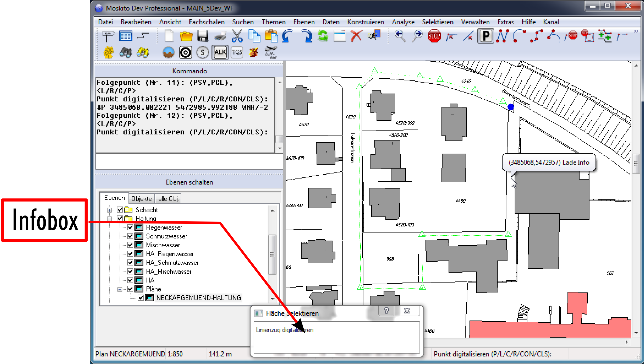Toggle the ALK map layer button

coord(220,52)
